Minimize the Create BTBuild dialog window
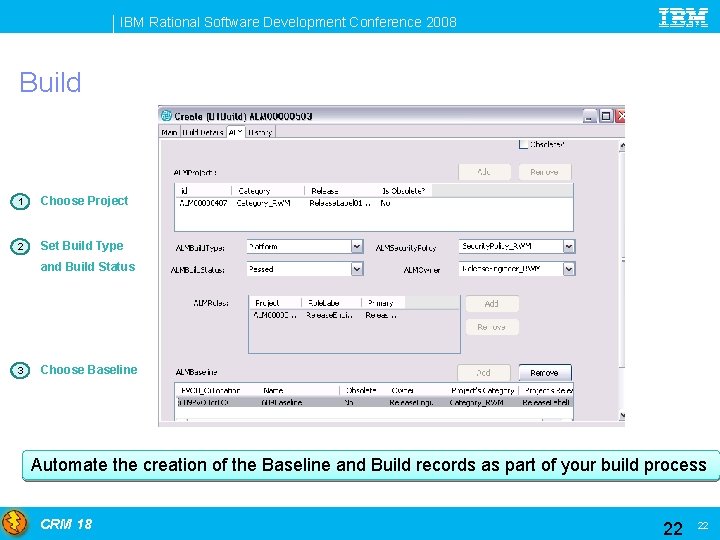Screen dimensions: 720x540 click(590, 116)
